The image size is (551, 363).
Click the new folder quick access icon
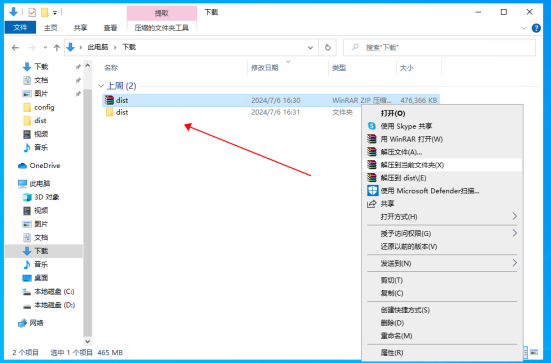(x=45, y=13)
